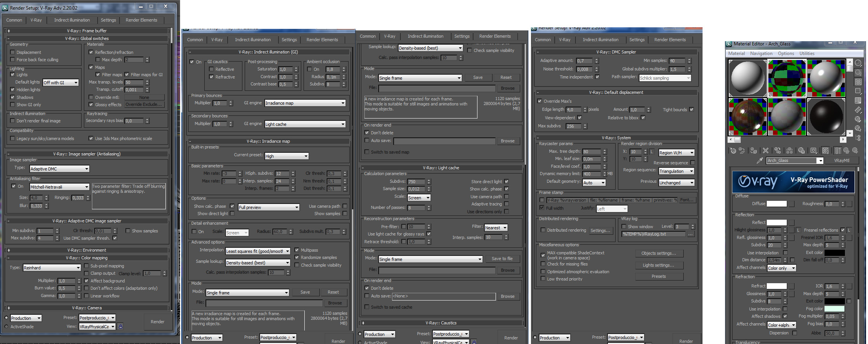Viewport: 868px width, 344px height.
Task: Click the Make Material Copy icon
Action: coord(778,150)
